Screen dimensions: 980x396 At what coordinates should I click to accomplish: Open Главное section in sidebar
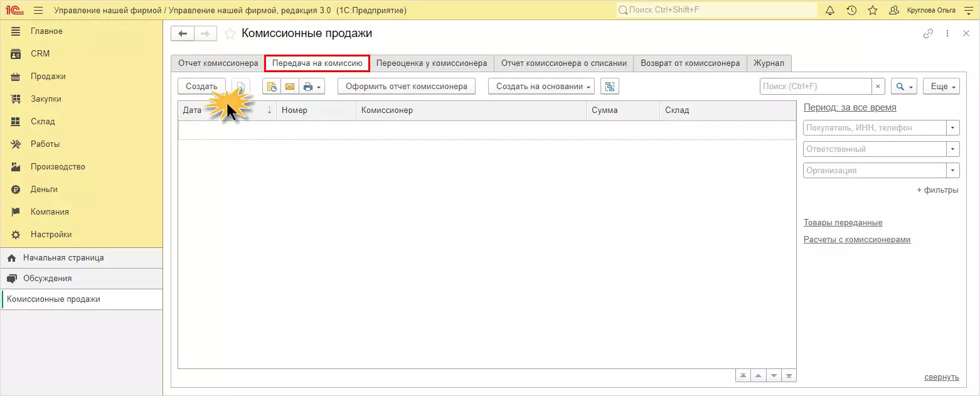click(82, 31)
